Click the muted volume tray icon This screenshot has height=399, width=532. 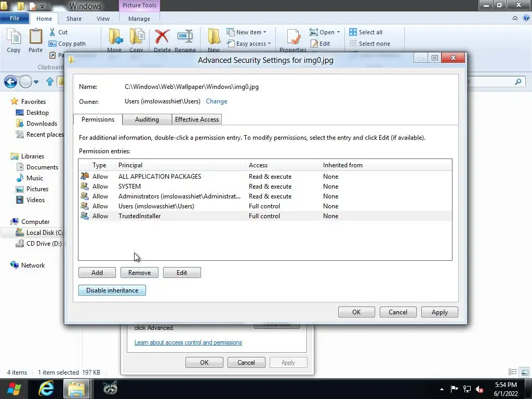pos(480,389)
